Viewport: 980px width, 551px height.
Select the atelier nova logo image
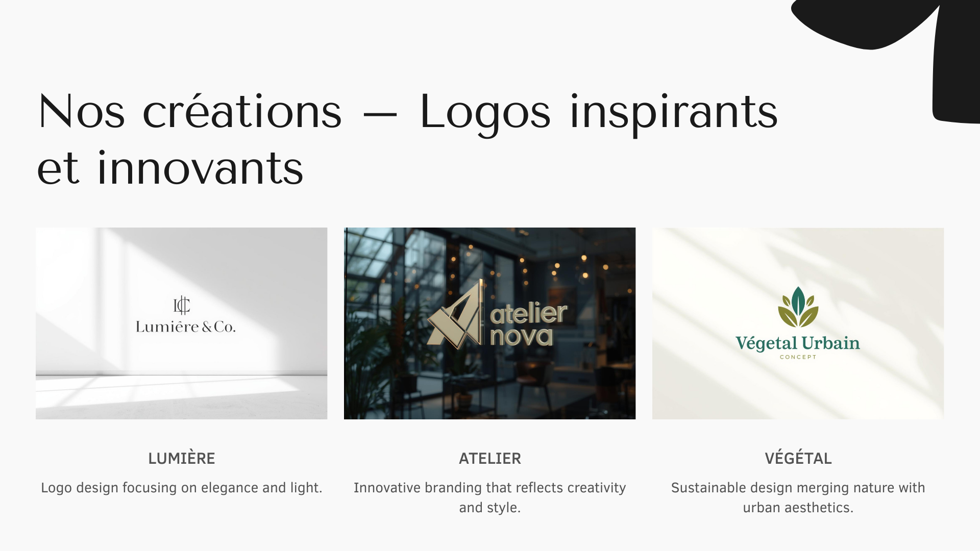[489, 323]
